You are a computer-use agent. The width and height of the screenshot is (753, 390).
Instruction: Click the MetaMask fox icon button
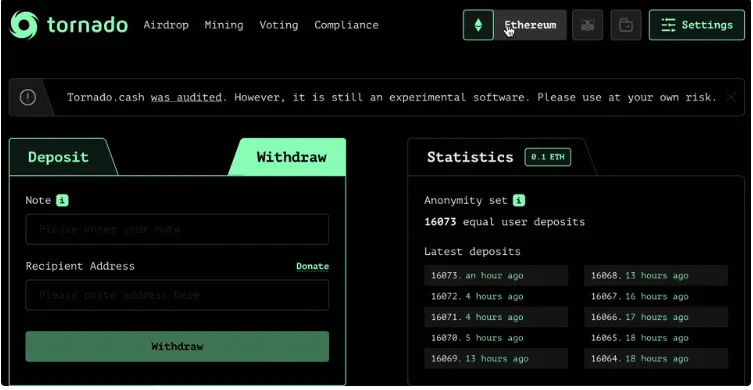(x=587, y=25)
